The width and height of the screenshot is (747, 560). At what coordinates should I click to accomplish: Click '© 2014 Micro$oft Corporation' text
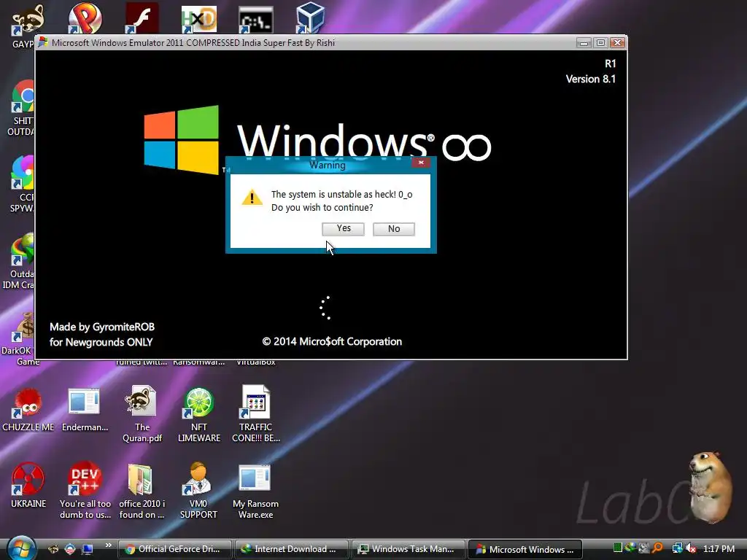tap(332, 341)
